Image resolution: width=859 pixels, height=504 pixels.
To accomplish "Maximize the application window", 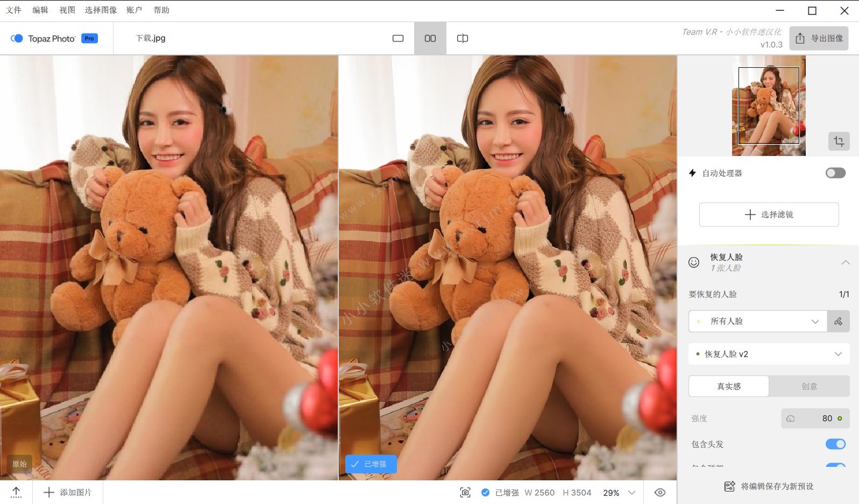I will click(812, 10).
